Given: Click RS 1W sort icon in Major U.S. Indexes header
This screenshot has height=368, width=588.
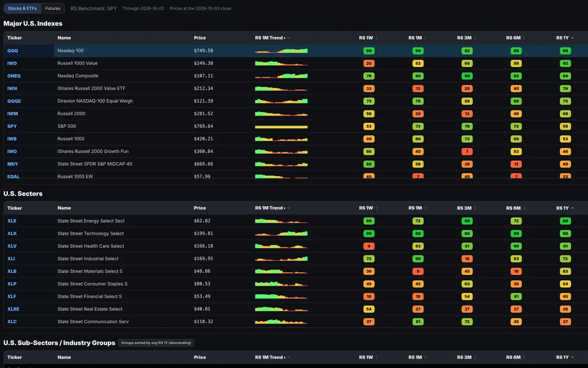Looking at the screenshot, I should click(376, 38).
